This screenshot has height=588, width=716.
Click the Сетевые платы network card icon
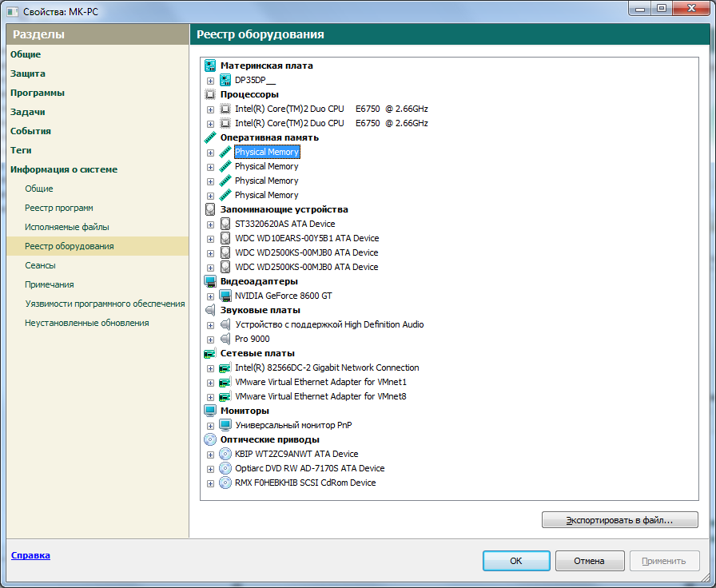tap(210, 353)
